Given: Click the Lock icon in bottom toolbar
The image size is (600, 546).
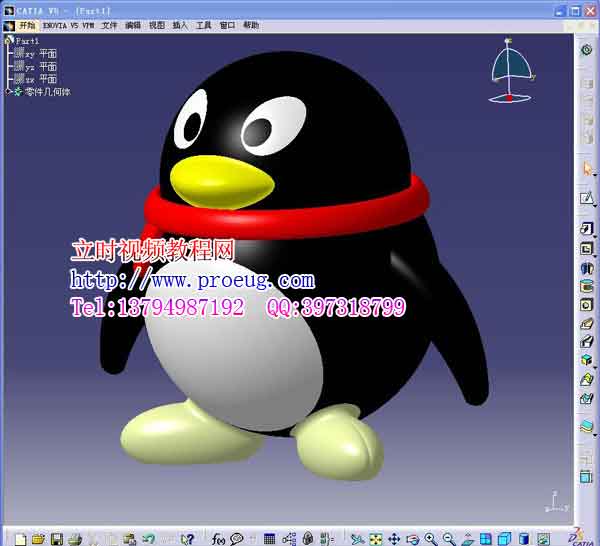Looking at the screenshot, I should (x=308, y=539).
